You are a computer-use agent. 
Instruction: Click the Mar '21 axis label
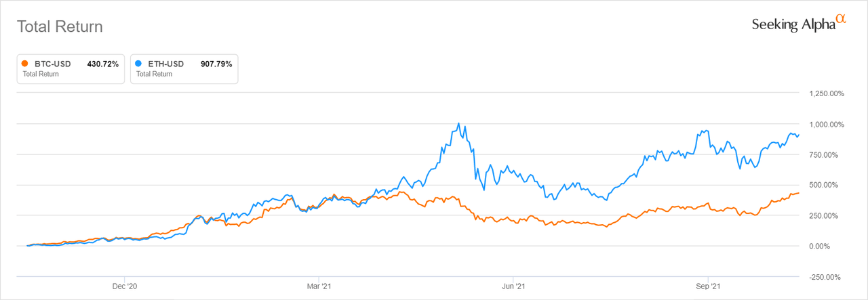tap(319, 286)
